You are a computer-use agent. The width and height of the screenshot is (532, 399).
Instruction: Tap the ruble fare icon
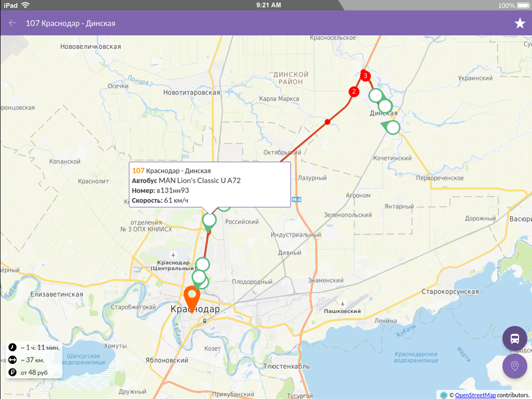point(12,372)
